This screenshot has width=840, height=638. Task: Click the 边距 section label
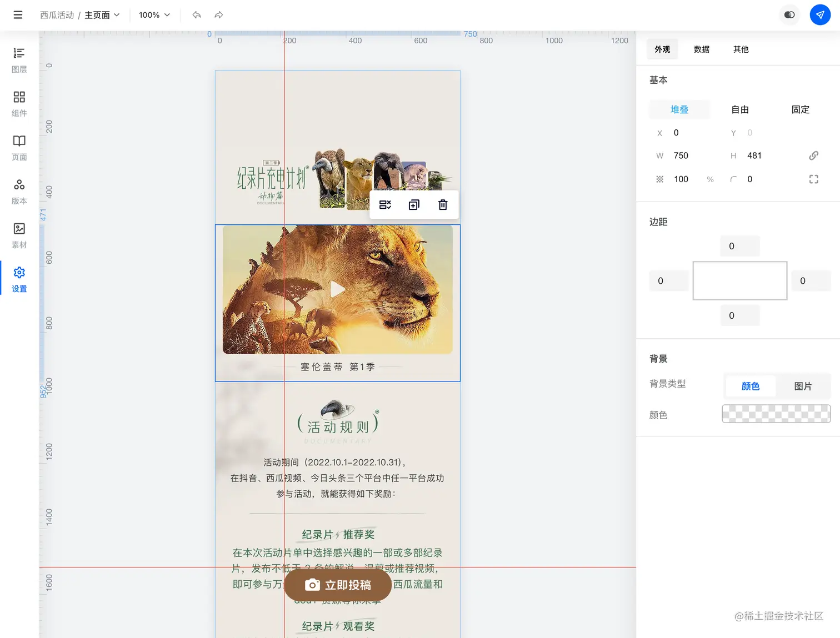coord(658,222)
